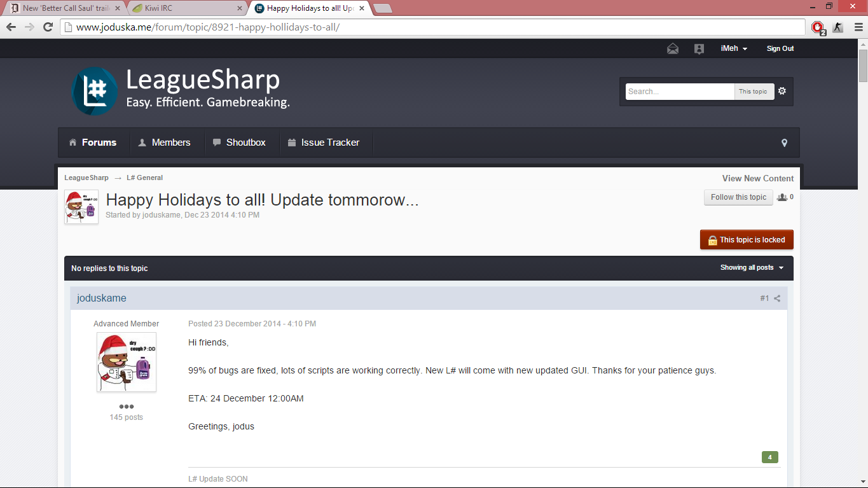Click 'Posted 23 December 2014 - 4:10 PM'
The width and height of the screenshot is (868, 488).
[252, 324]
